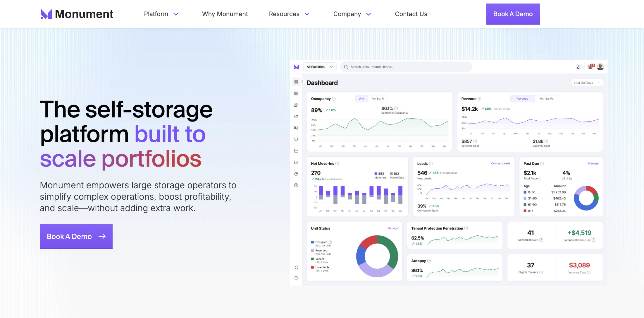Click the alarm clock alert sidebar icon

pos(296,139)
